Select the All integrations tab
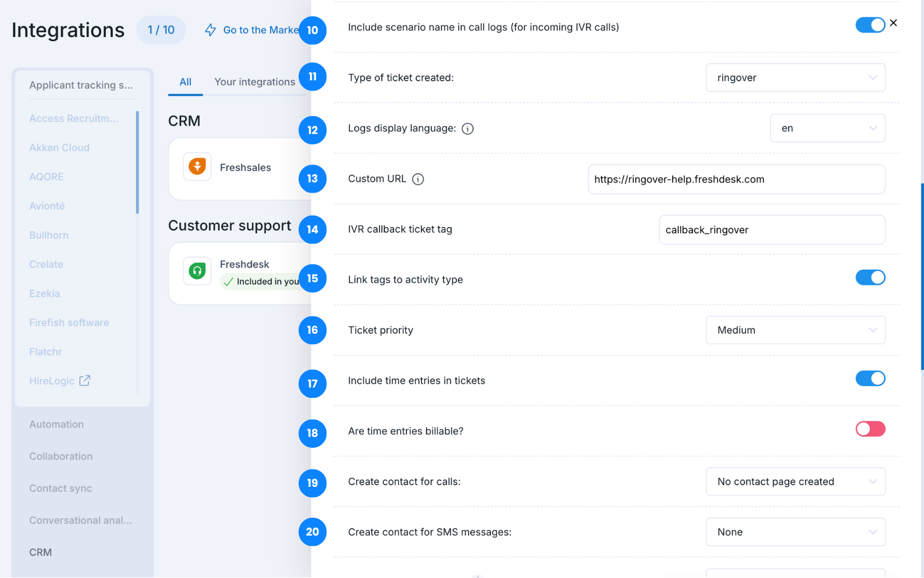Image resolution: width=924 pixels, height=578 pixels. [x=185, y=82]
